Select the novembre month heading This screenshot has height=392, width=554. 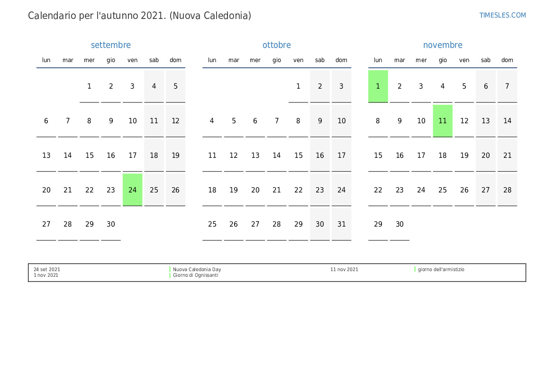443,45
